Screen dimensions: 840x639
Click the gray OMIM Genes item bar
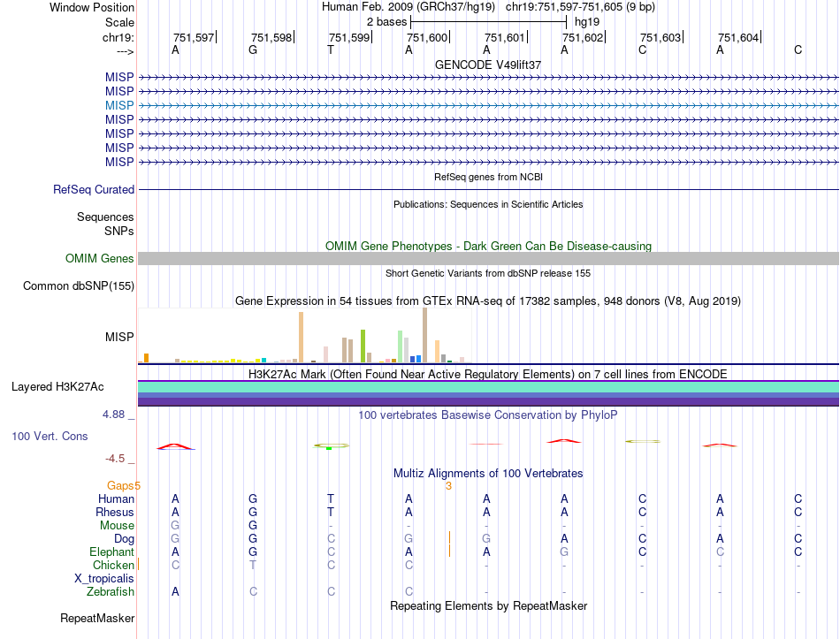click(488, 259)
